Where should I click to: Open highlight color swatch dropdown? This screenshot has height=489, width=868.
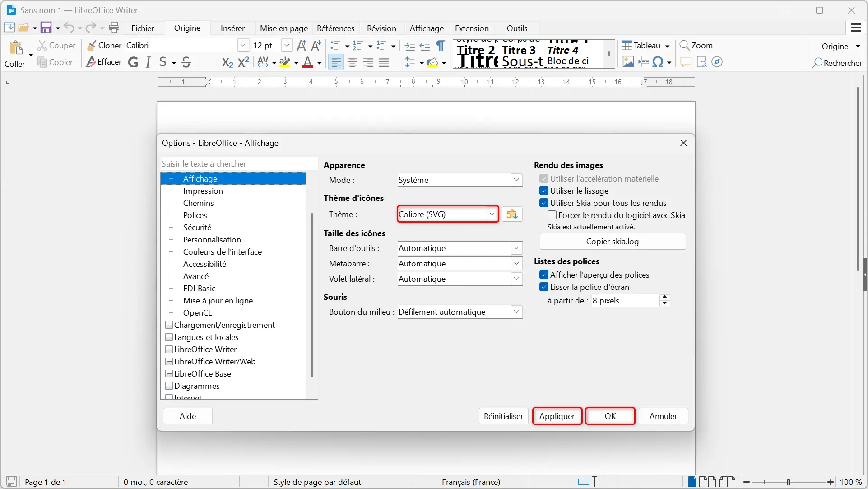[x=296, y=63]
